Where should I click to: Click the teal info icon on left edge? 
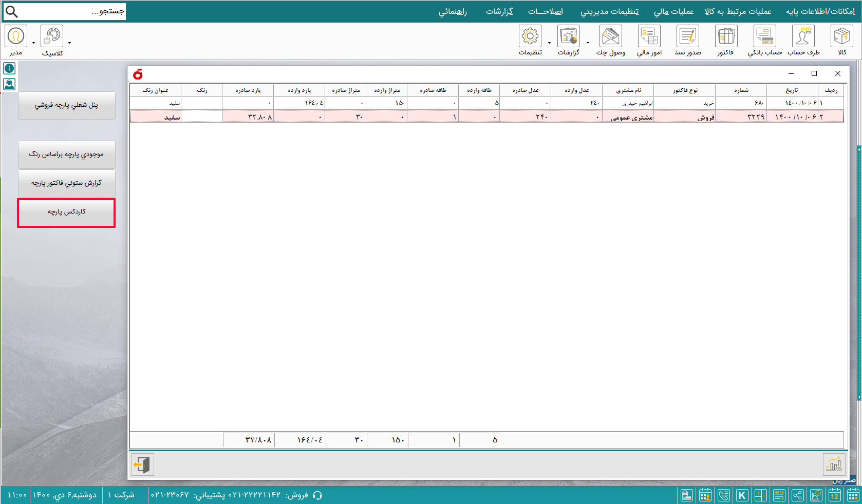(9, 68)
